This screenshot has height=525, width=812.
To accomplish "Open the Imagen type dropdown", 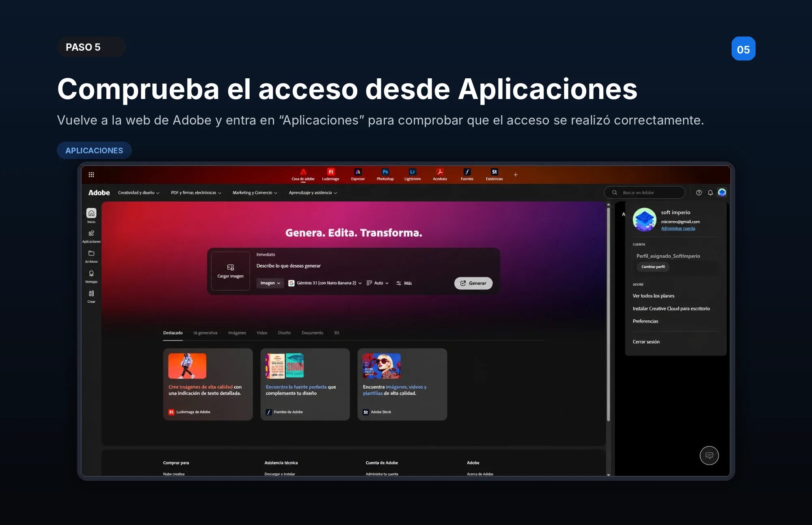I will (270, 283).
